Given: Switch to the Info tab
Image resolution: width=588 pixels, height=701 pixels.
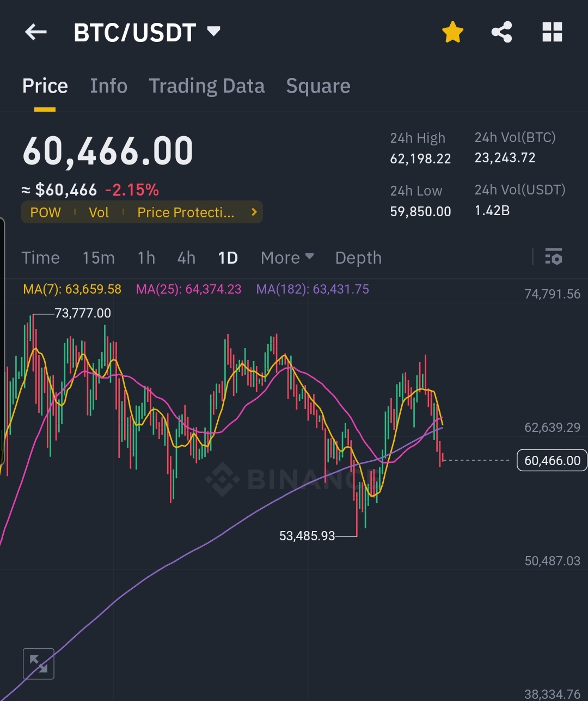Looking at the screenshot, I should point(109,86).
